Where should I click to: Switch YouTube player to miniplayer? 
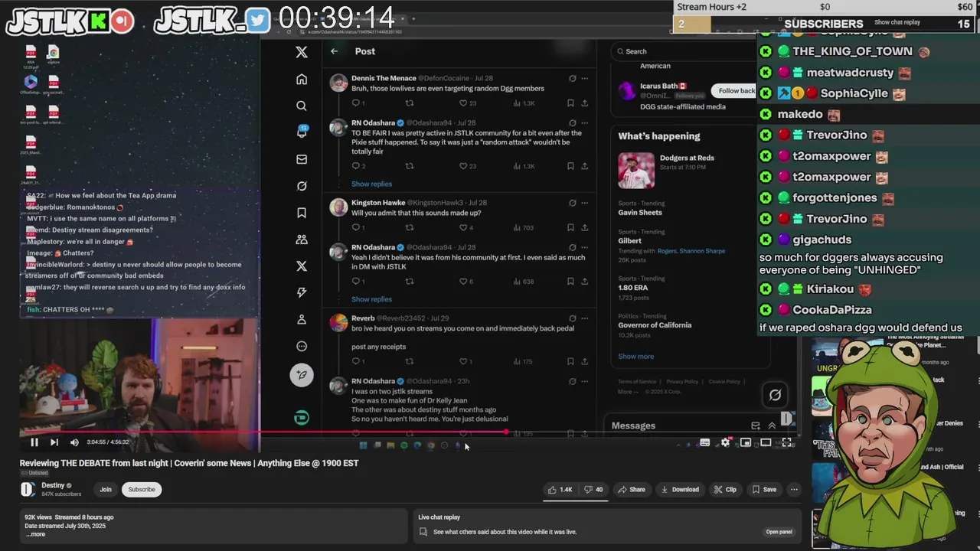click(x=745, y=442)
